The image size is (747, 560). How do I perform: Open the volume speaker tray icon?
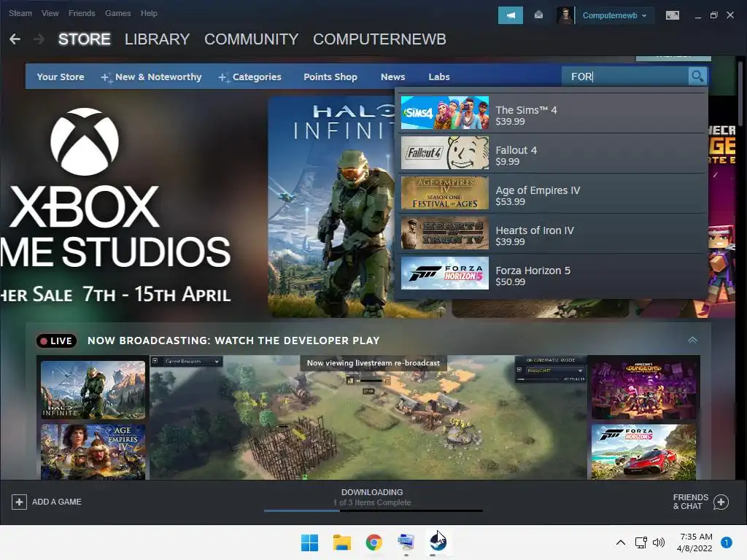point(659,542)
